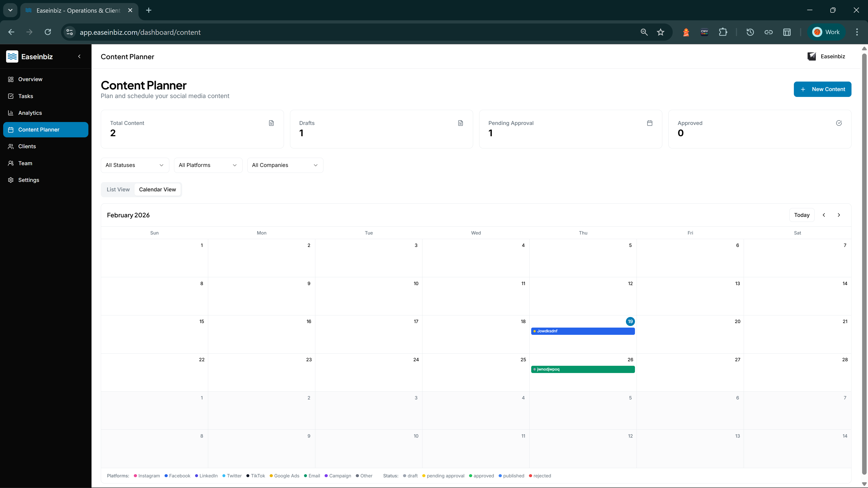Click the calendar icon on Pending Approval card
Image resolution: width=868 pixels, height=488 pixels.
tap(650, 123)
